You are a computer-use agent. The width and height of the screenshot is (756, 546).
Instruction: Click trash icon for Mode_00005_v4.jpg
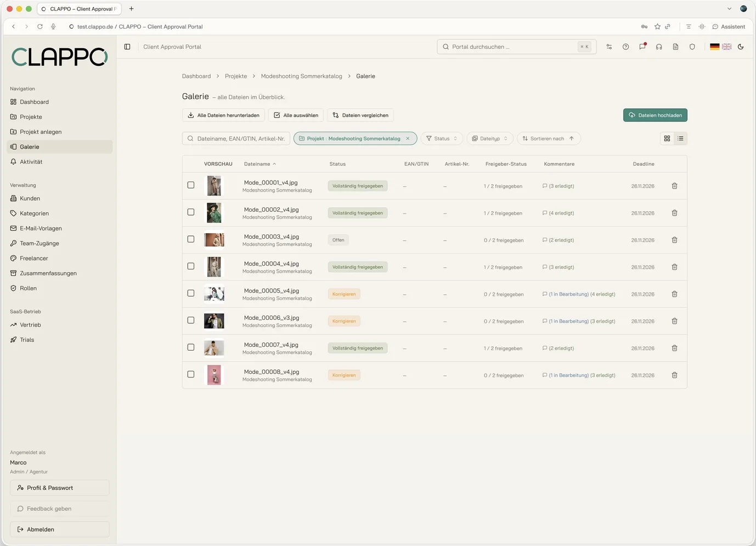[674, 294]
